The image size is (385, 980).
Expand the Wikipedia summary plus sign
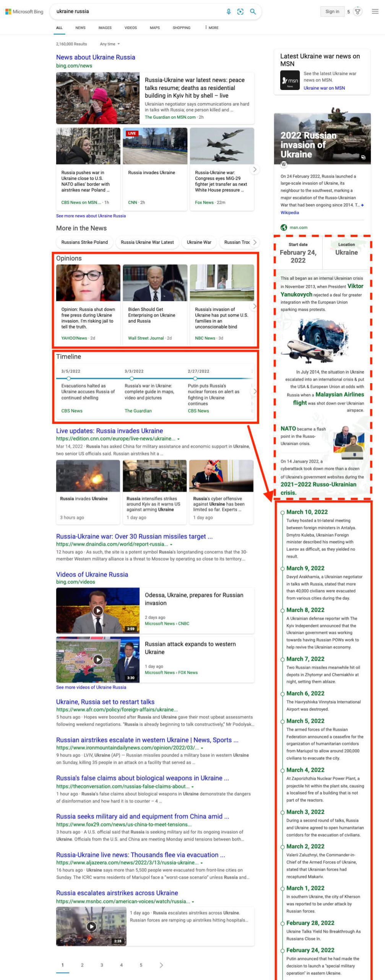[x=362, y=205]
